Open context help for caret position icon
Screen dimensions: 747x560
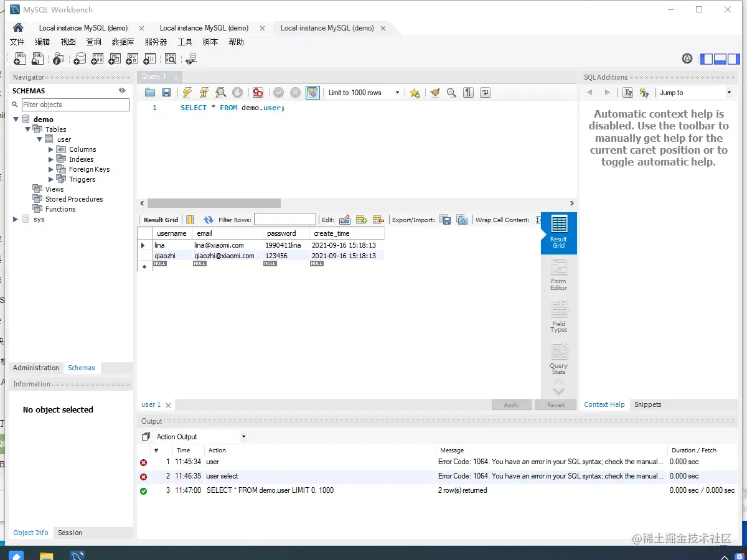628,93
